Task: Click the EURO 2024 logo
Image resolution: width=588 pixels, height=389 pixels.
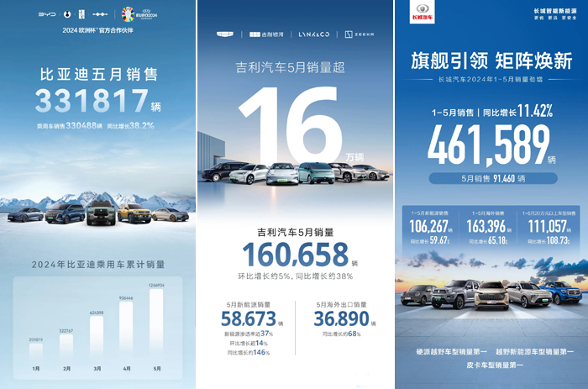Action: pos(139,14)
